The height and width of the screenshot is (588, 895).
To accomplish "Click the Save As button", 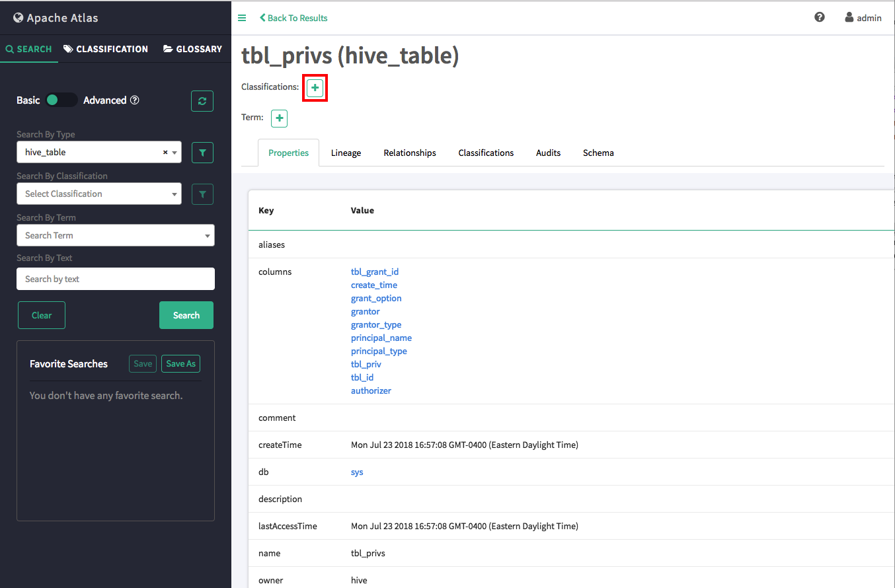I will 180,363.
